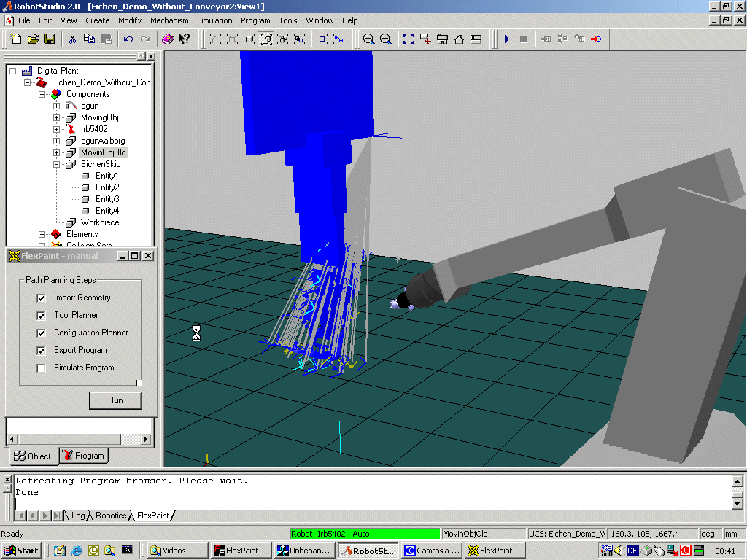Viewport: 747px width, 560px height.
Task: Collapse the Digital Plant root node
Action: coord(13,71)
